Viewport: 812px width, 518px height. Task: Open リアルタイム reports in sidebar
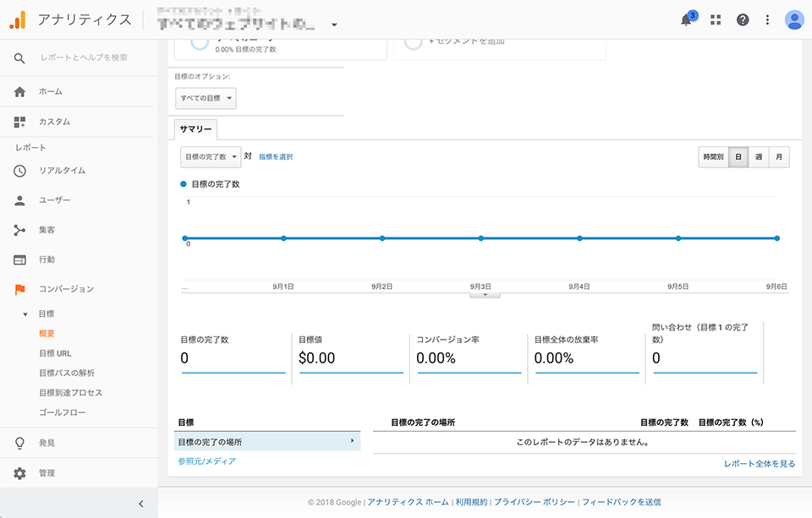pos(62,171)
